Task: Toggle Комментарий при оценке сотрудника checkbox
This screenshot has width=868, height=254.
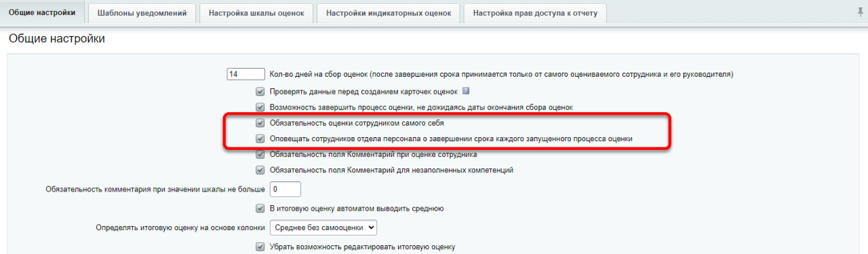Action: 260,154
